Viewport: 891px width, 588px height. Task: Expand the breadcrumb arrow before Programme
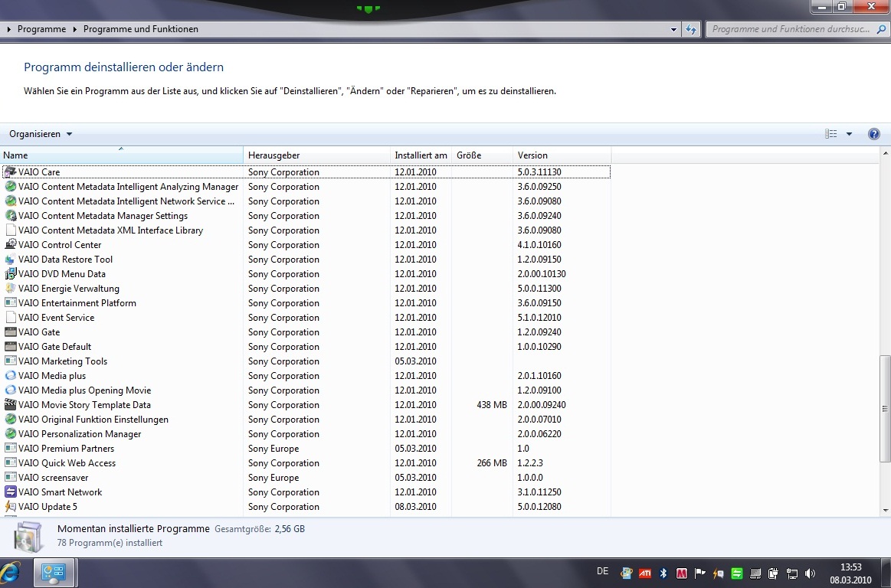pyautogui.click(x=8, y=29)
